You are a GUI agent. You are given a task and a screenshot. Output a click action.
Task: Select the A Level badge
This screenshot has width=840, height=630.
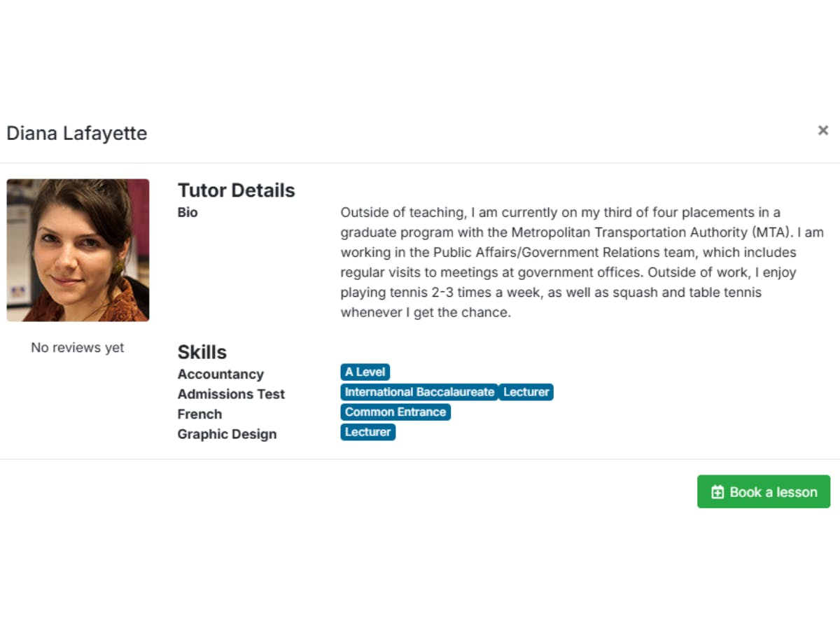(x=365, y=372)
